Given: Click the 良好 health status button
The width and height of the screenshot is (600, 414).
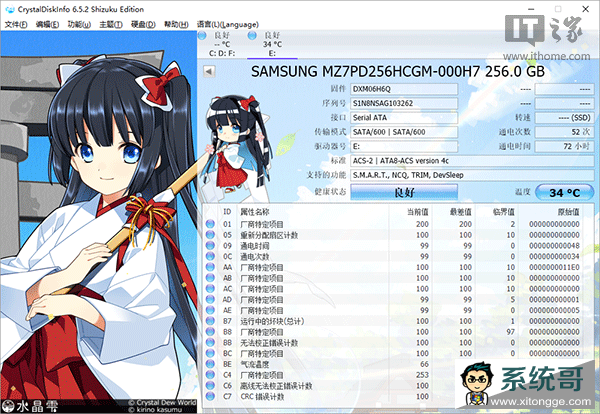Looking at the screenshot, I should click(404, 192).
